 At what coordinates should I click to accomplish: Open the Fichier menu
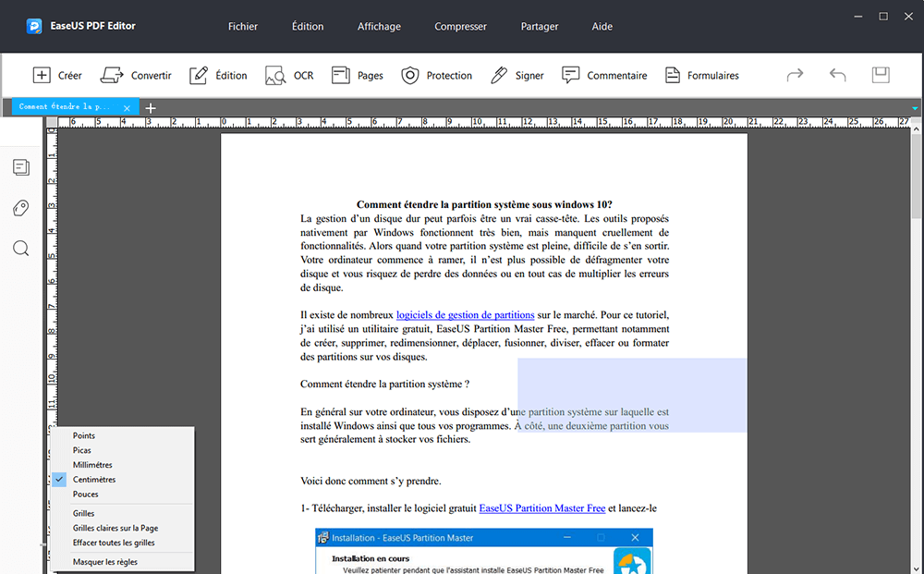click(243, 27)
